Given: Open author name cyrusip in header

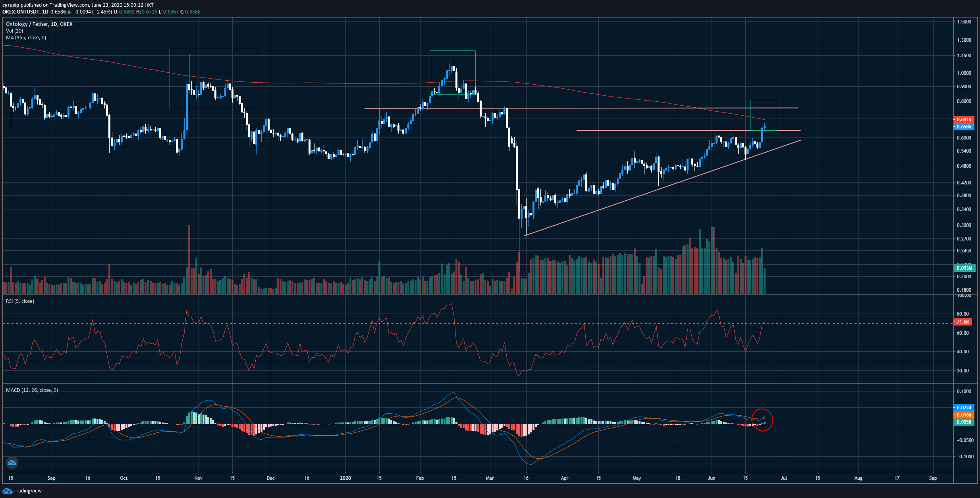Looking at the screenshot, I should pyautogui.click(x=11, y=5).
